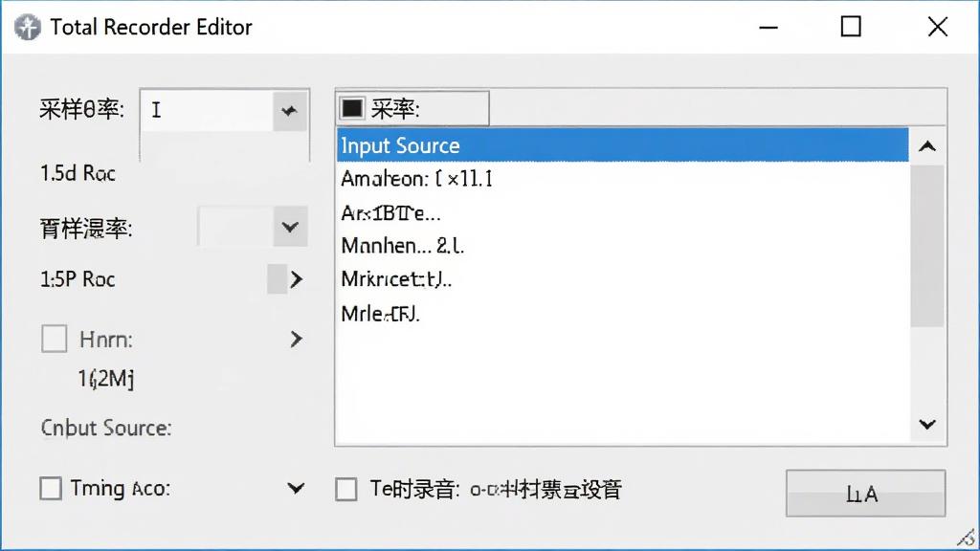Enable the Te时录音 checkbox
Viewport: 980px width, 551px height.
click(x=346, y=489)
